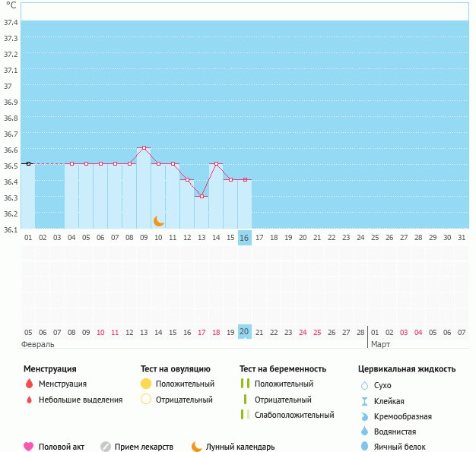476x452 pixels.
Task: Click the weakly positive pregnancy test label
Action: (294, 415)
